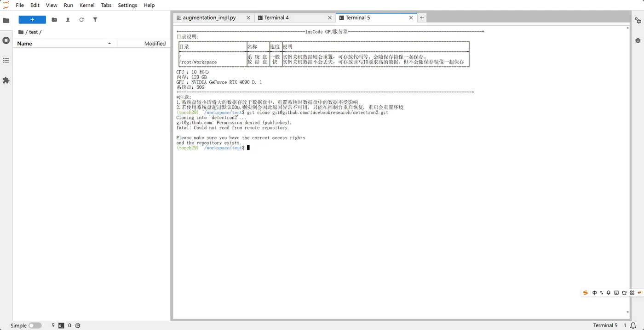Viewport: 644px width, 330px height.
Task: Navigate to test folder in breadcrumb
Action: [x=34, y=32]
